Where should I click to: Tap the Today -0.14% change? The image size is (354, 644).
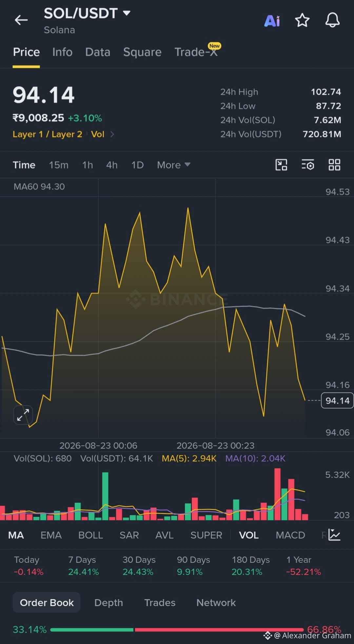click(x=29, y=566)
